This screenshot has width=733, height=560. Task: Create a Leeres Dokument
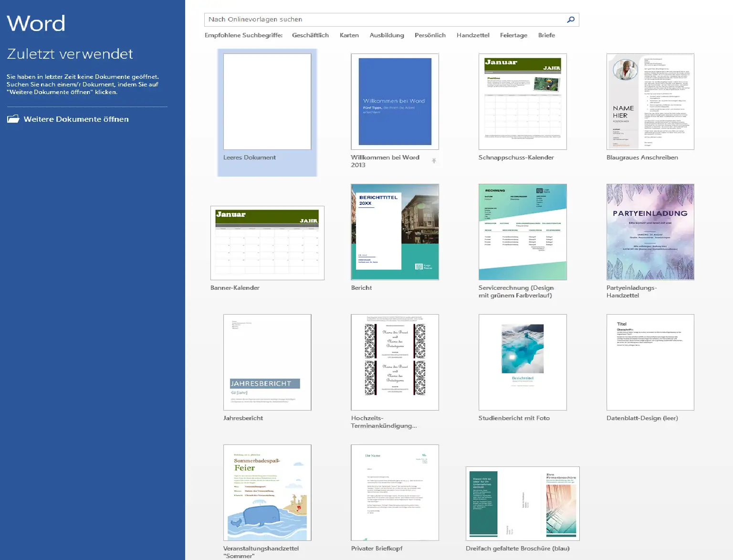point(267,102)
